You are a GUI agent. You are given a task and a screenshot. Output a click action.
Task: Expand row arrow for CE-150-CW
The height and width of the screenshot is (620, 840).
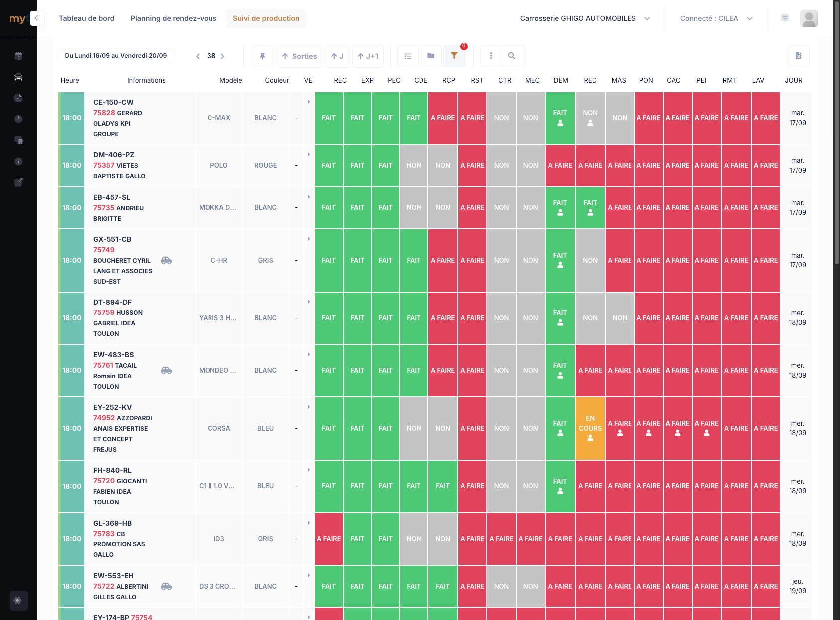tap(309, 102)
